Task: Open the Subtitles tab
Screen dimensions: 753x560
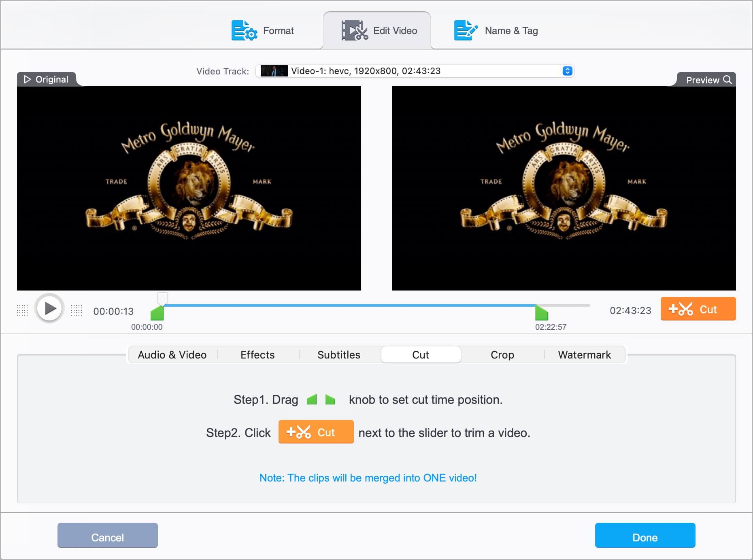Action: click(339, 355)
